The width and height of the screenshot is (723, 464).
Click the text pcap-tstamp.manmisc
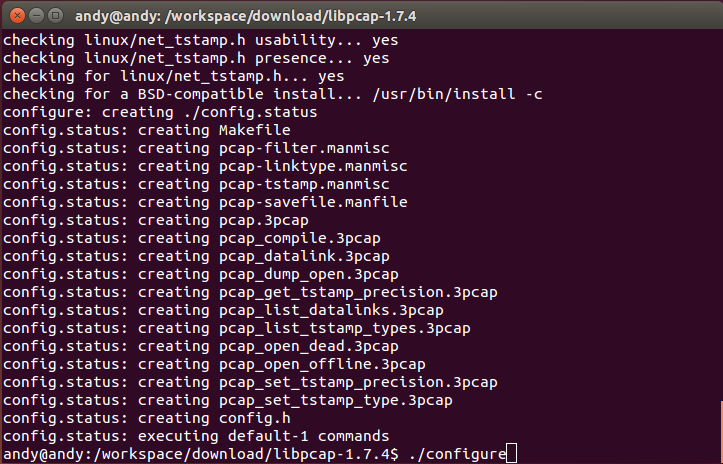304,184
